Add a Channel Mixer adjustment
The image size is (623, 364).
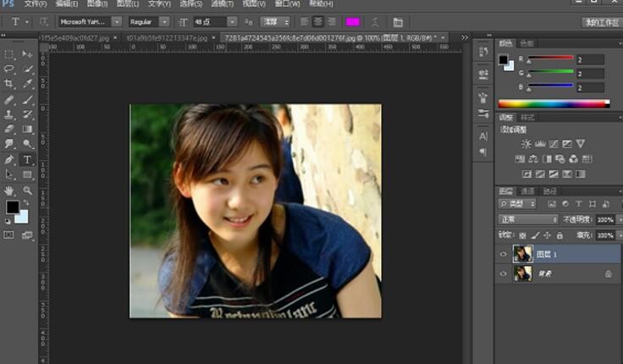click(573, 159)
